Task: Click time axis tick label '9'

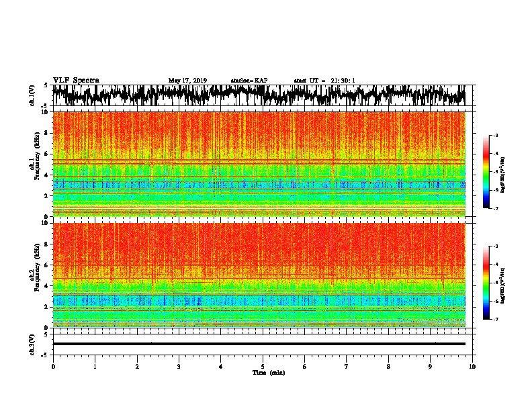Action: 430,367
